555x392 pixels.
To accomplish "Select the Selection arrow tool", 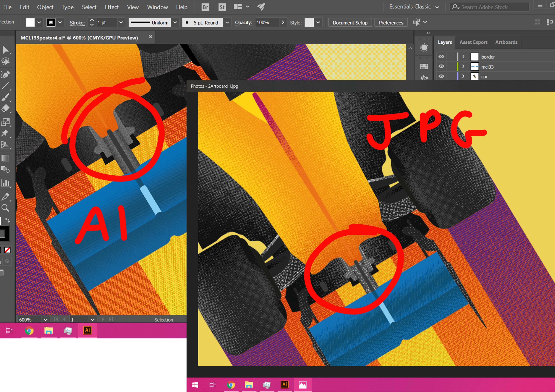I will [5, 50].
